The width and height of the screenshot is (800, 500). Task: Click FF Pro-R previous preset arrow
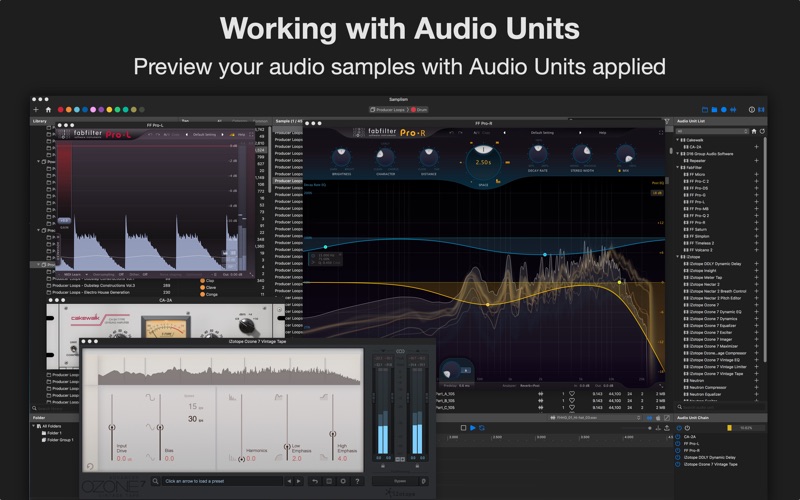click(x=505, y=133)
